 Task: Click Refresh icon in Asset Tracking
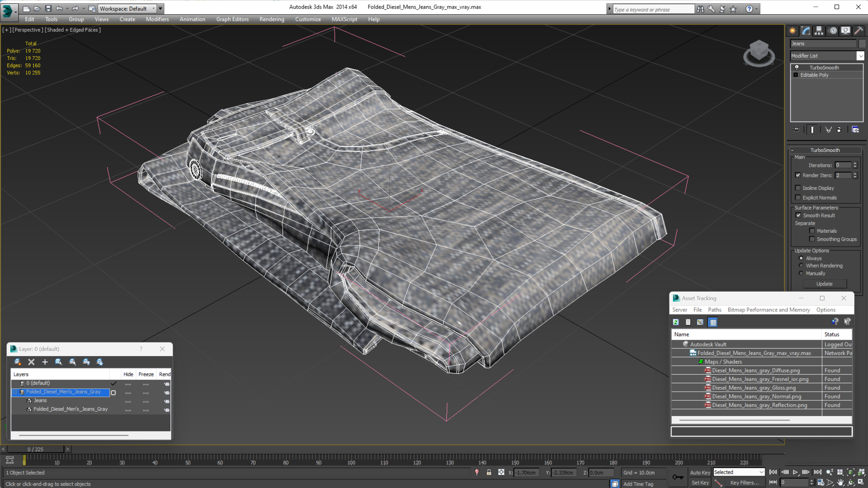[676, 322]
